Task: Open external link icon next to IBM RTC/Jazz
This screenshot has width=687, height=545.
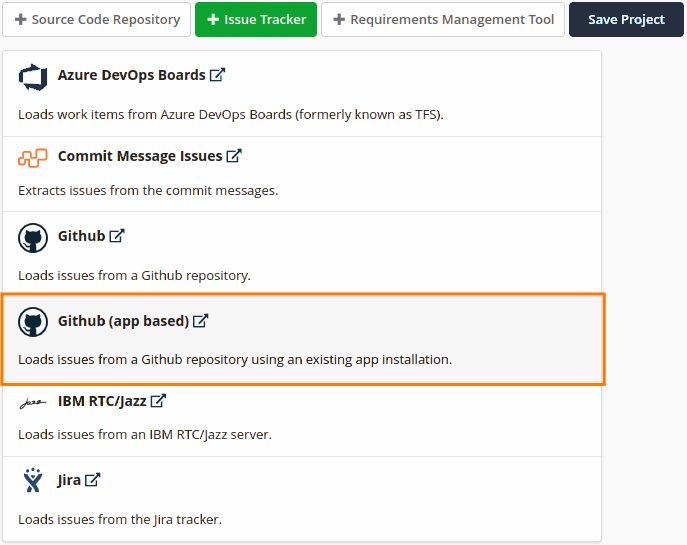Action: tap(158, 400)
